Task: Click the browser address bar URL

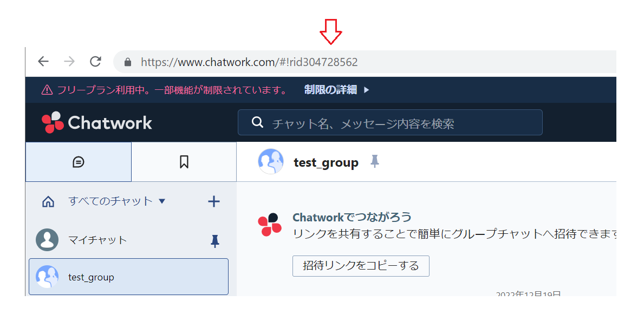Action: [x=249, y=62]
